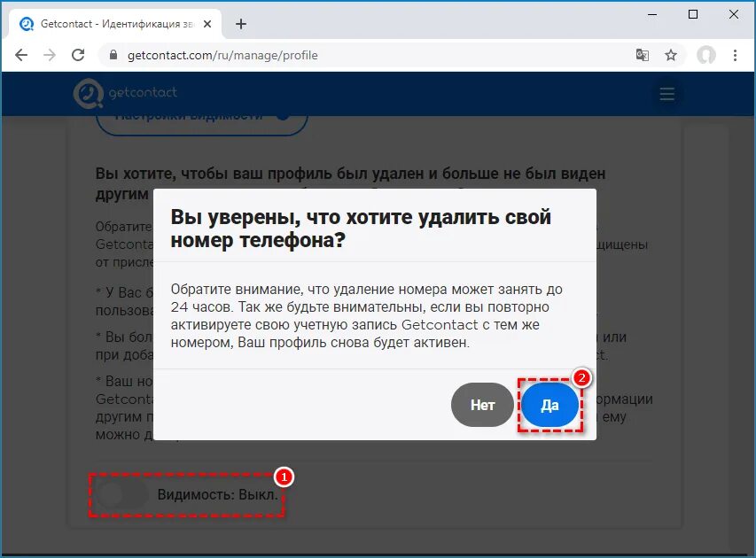The image size is (756, 558).
Task: Click the dialog text about 24 часов
Action: [x=366, y=315]
